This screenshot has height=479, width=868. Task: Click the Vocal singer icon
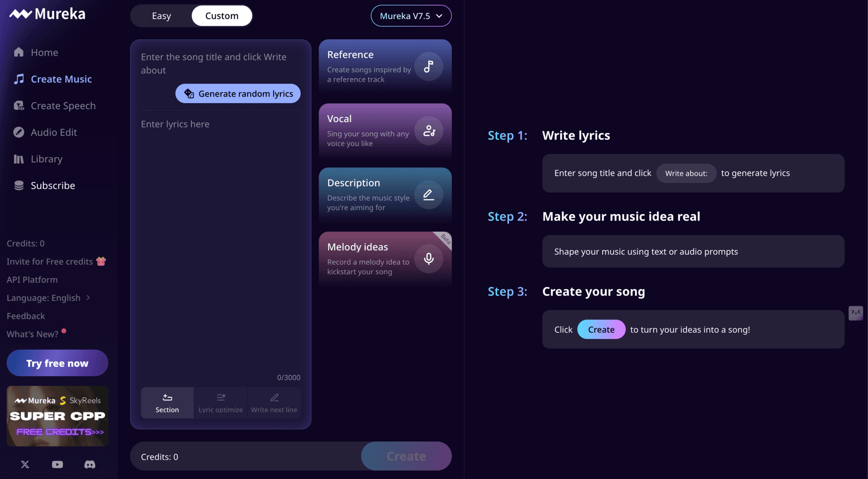pyautogui.click(x=429, y=131)
